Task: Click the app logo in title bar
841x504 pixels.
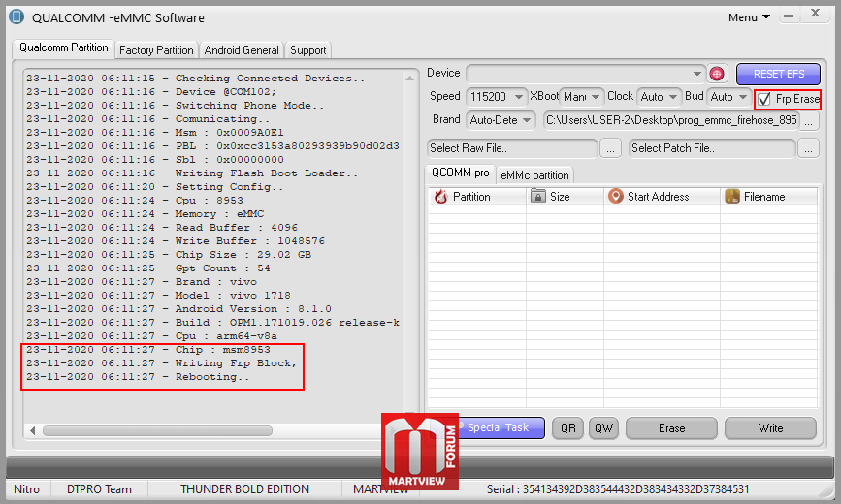Action: [16, 16]
